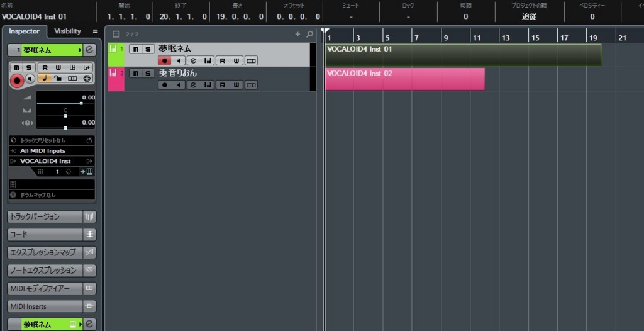Adjust the inspector pan slider
644x331 pixels.
click(65, 116)
